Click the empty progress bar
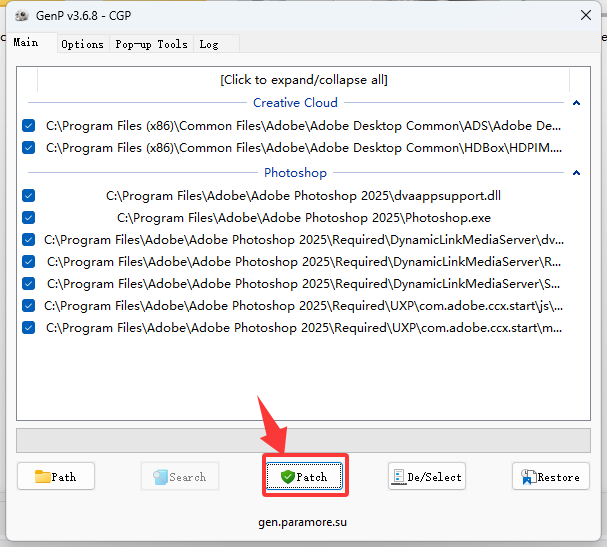 tap(304, 440)
